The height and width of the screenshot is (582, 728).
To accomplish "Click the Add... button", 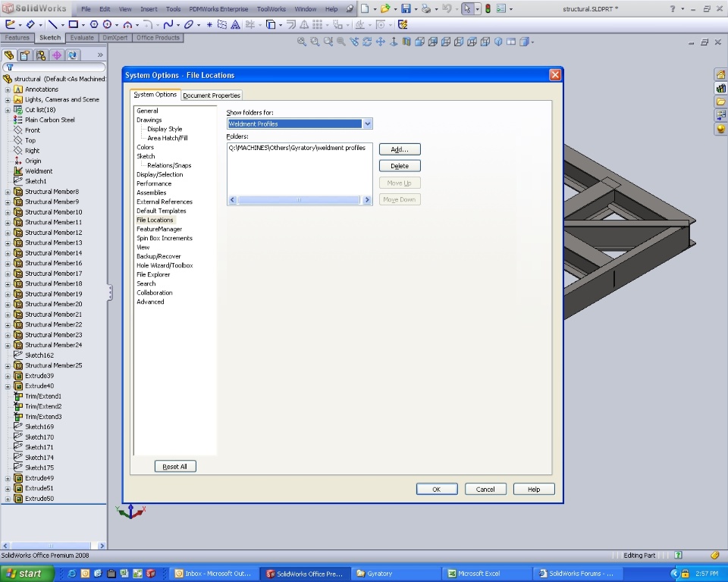I will point(400,149).
